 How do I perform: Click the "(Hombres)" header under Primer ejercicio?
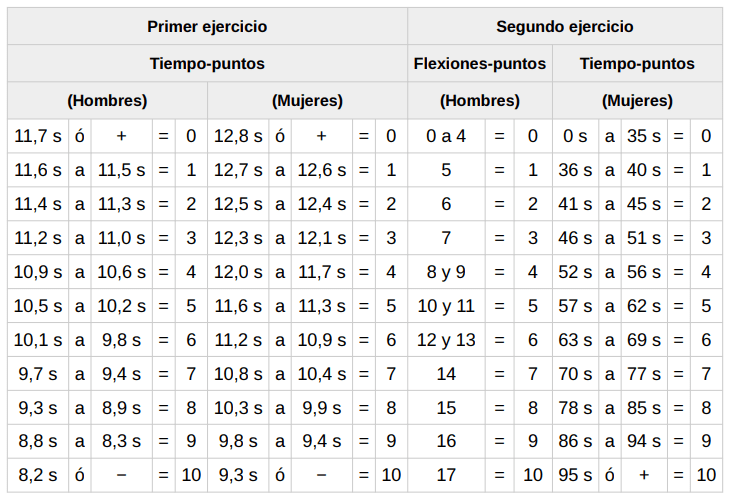pos(107,100)
